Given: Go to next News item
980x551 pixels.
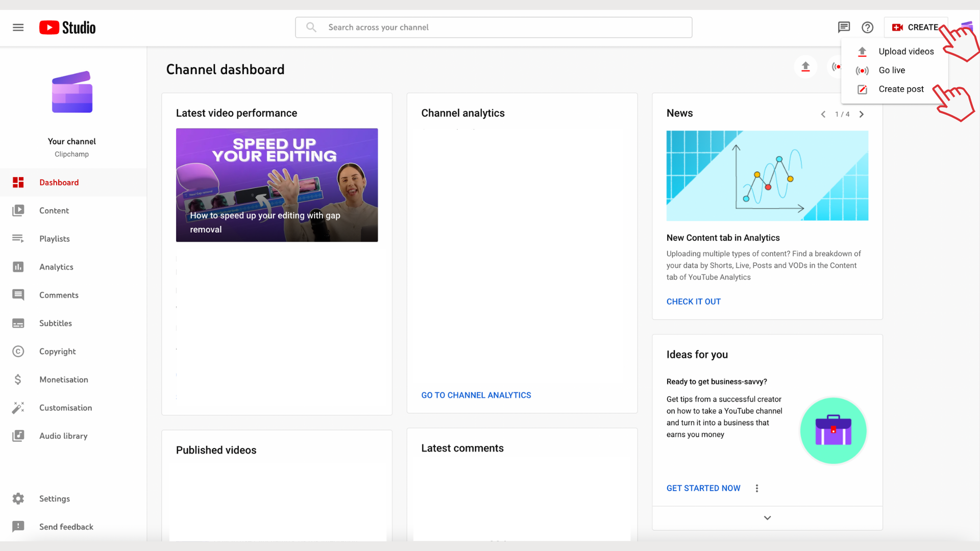Looking at the screenshot, I should pos(862,114).
